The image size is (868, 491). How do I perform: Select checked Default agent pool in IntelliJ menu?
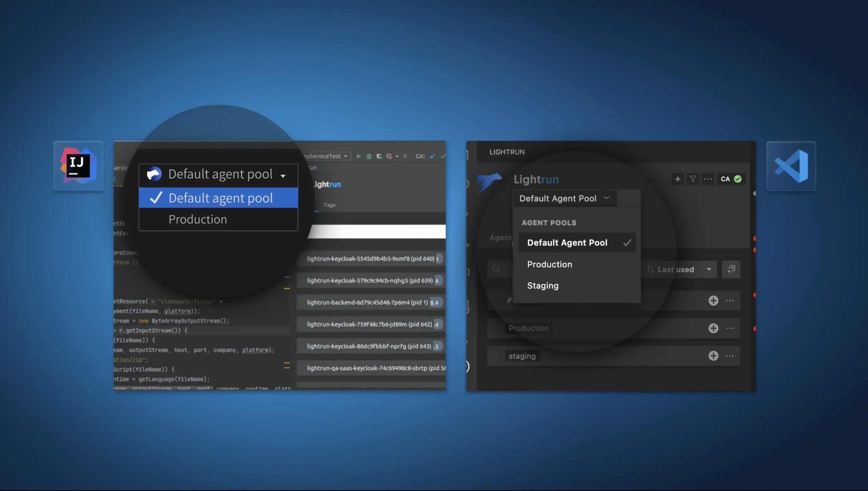(218, 198)
